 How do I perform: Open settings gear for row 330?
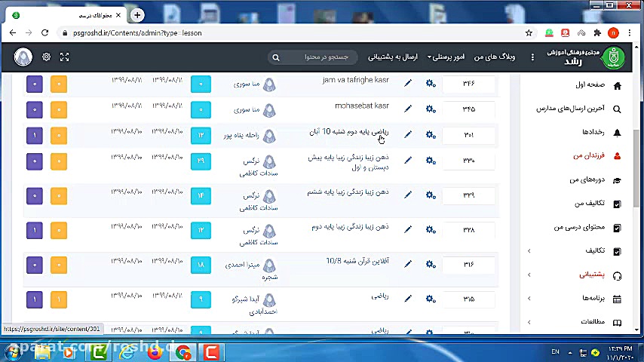[431, 161]
